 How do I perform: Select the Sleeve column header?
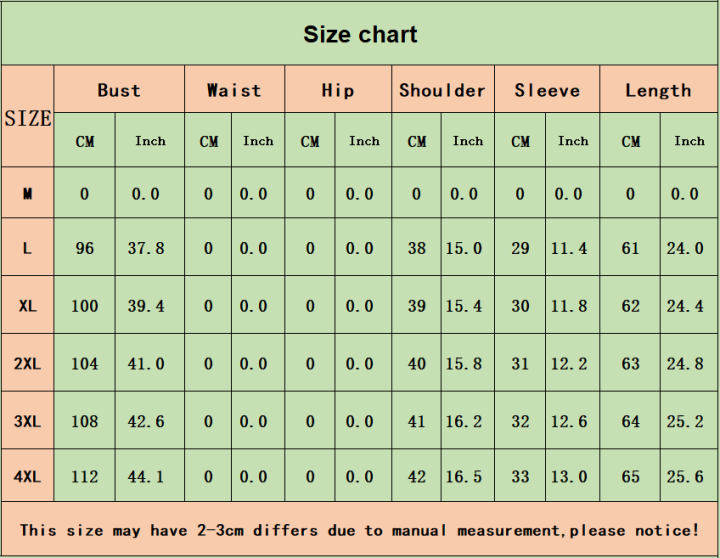click(547, 90)
